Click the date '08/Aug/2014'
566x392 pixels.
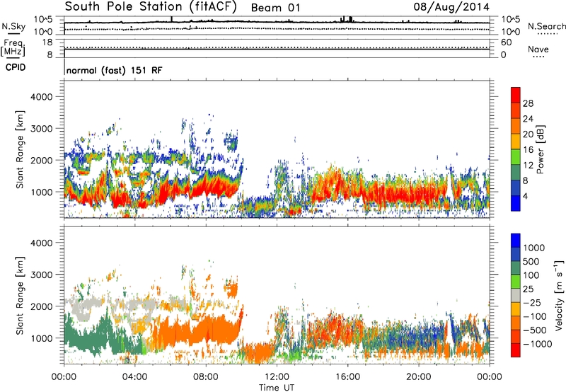coord(451,7)
